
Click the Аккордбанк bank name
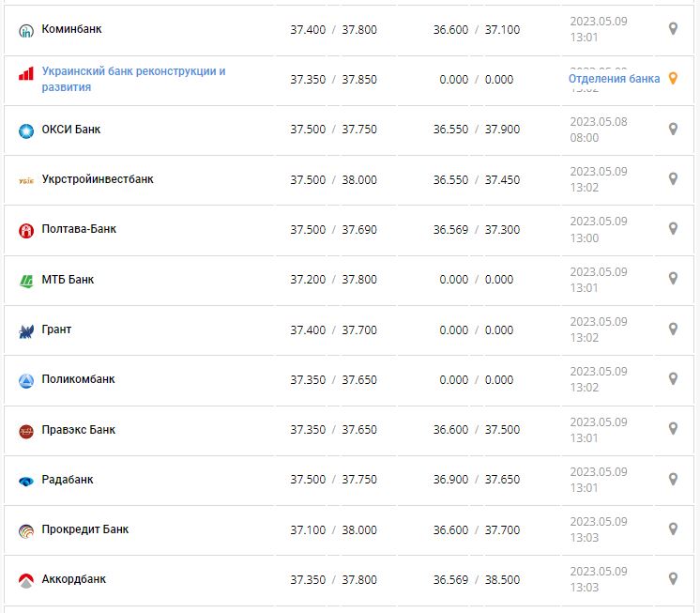[74, 579]
